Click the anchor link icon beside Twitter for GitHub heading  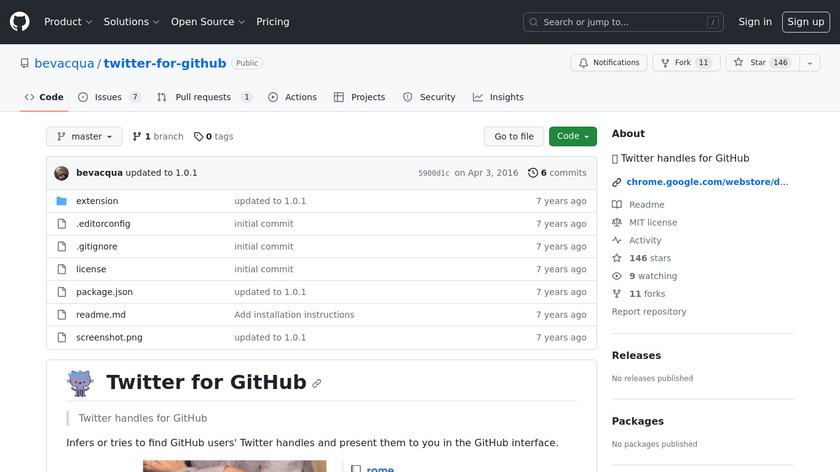317,383
